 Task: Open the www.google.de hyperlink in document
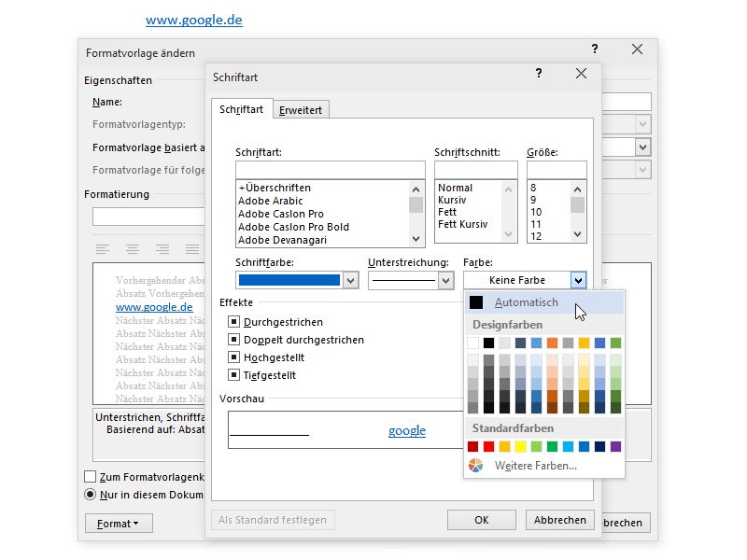(x=194, y=20)
